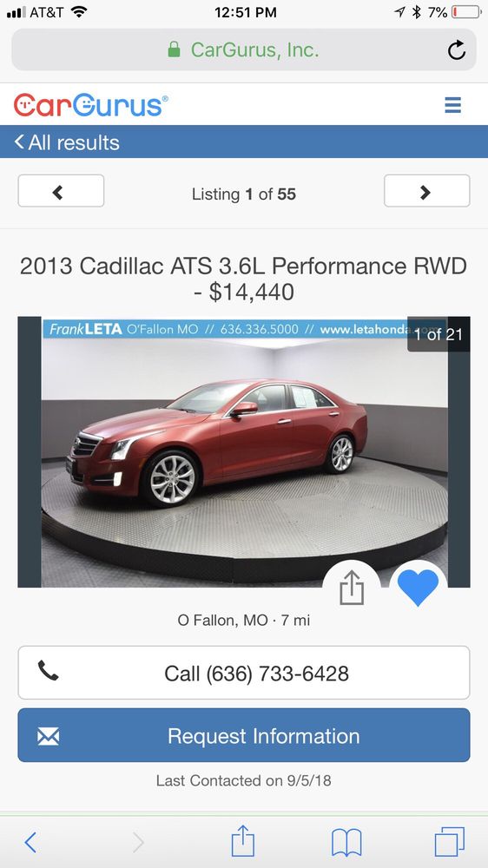Tap the 2013 Cadillac ATS listing title

click(x=244, y=279)
